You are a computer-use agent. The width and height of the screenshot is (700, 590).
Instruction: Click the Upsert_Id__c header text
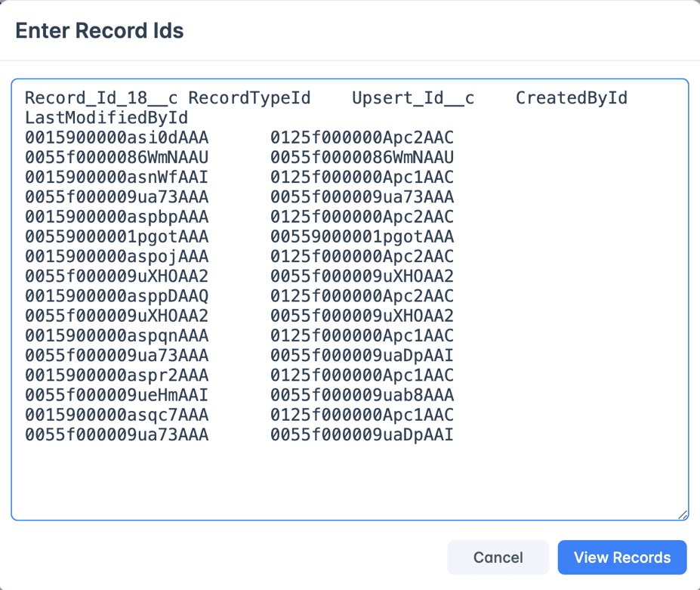coord(413,97)
